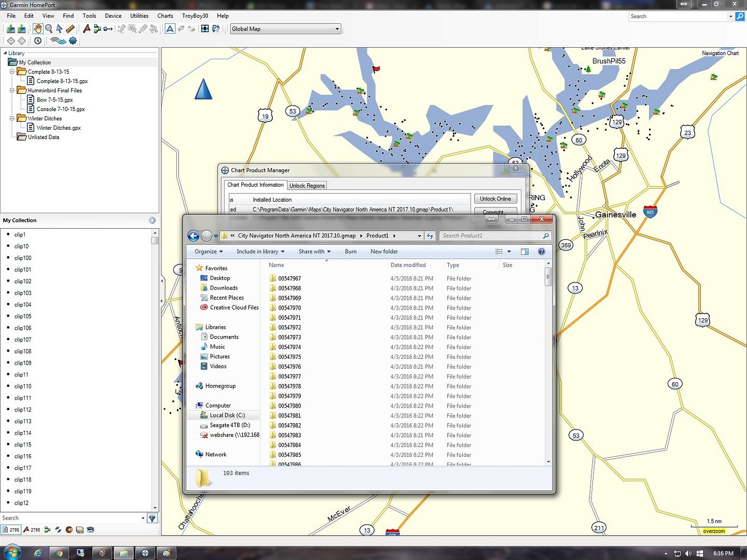Image resolution: width=747 pixels, height=560 pixels.
Task: Select the Zoom magnifier tool
Action: (x=49, y=29)
